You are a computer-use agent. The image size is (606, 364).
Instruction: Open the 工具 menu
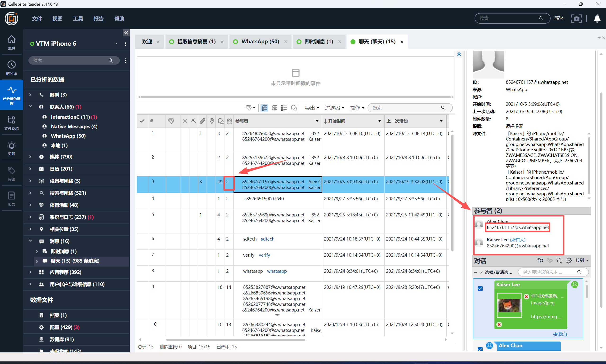[x=78, y=19]
